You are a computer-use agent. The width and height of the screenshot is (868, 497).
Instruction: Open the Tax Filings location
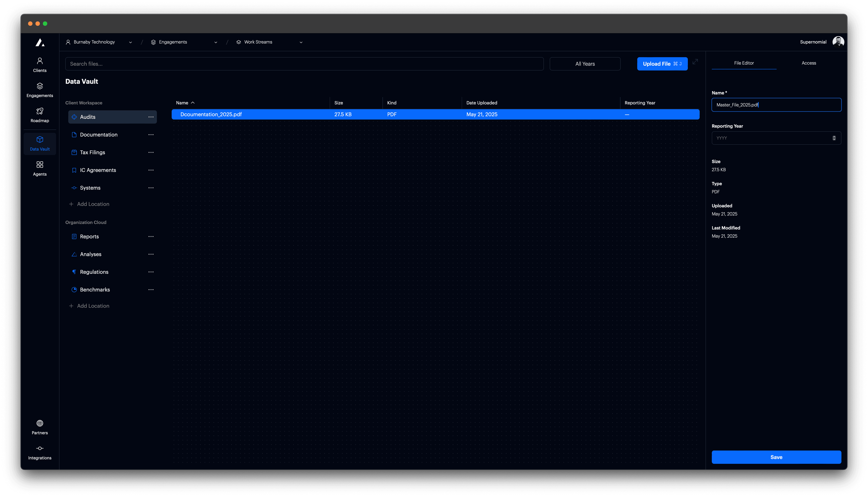[x=92, y=152]
